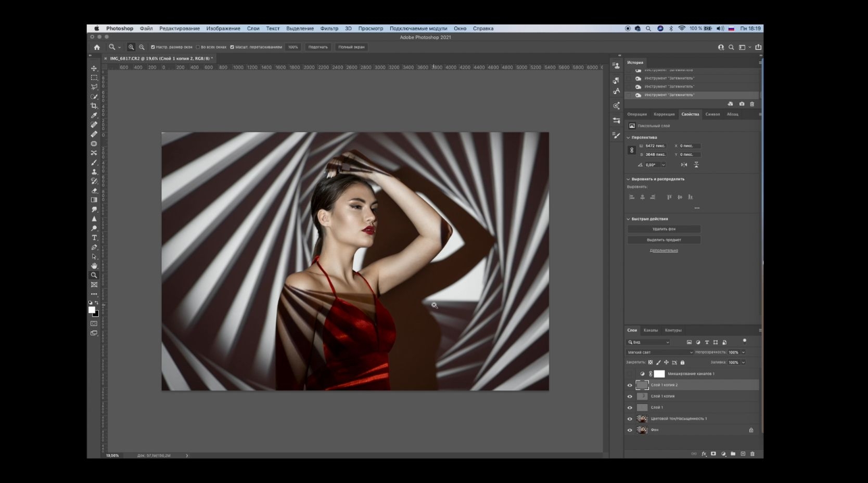Open the 'Мягкий свет' blend mode dropdown
The height and width of the screenshot is (483, 868).
tap(660, 353)
